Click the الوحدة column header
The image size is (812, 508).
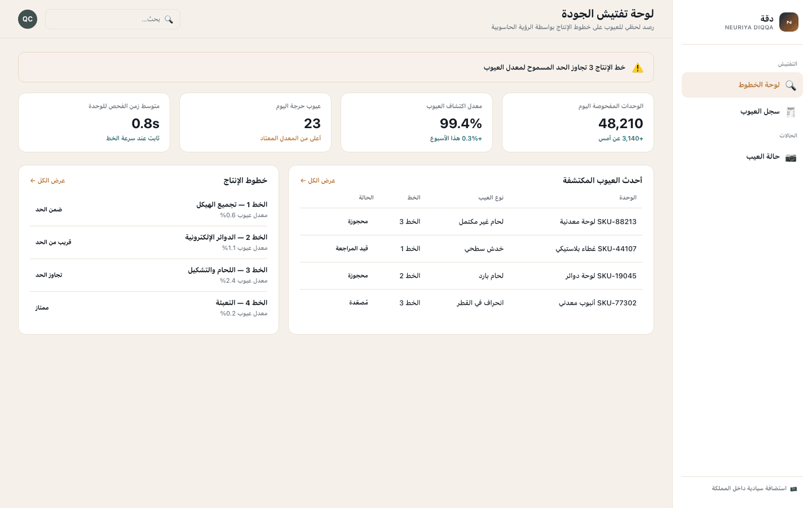point(628,198)
